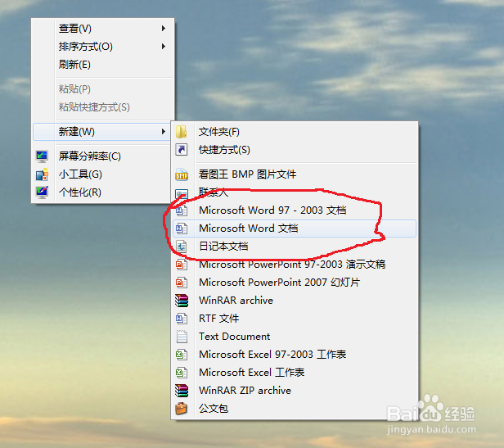
Task: Click the Excel icon beside Excel 97-2003 工作表
Action: (x=182, y=355)
